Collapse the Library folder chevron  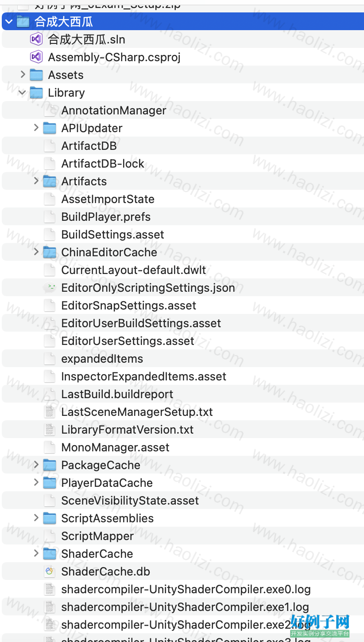coord(22,93)
